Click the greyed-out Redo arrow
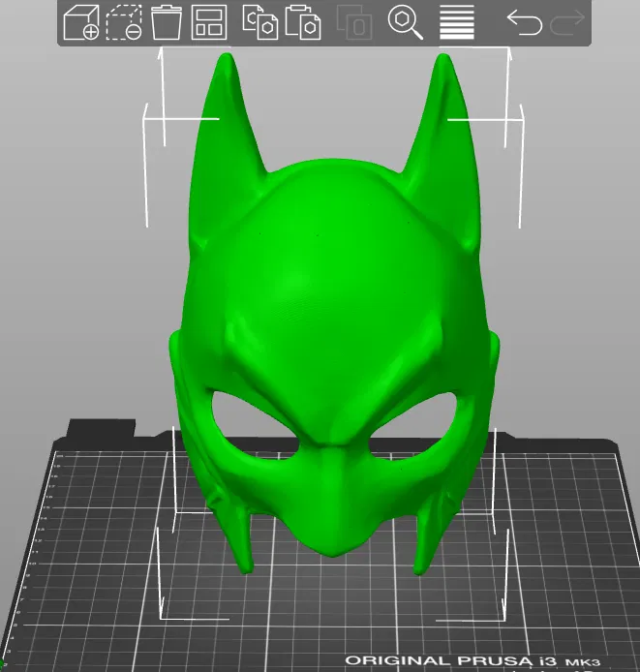 (x=567, y=22)
